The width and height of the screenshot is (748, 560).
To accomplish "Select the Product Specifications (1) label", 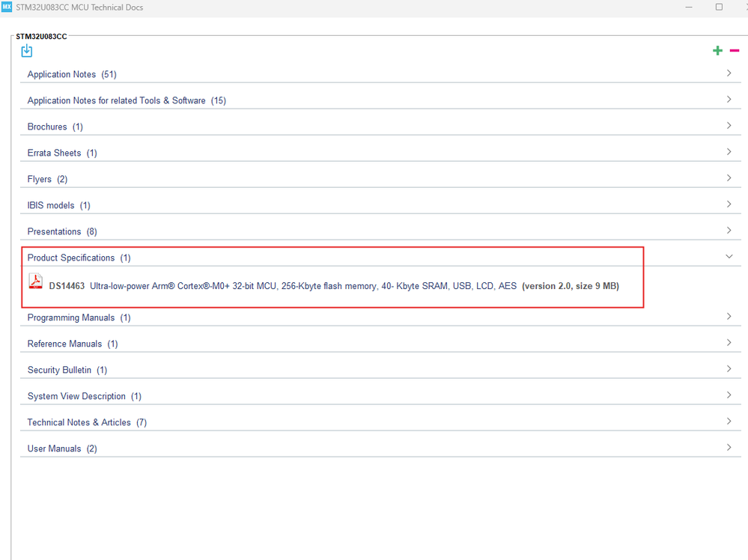I will (79, 258).
